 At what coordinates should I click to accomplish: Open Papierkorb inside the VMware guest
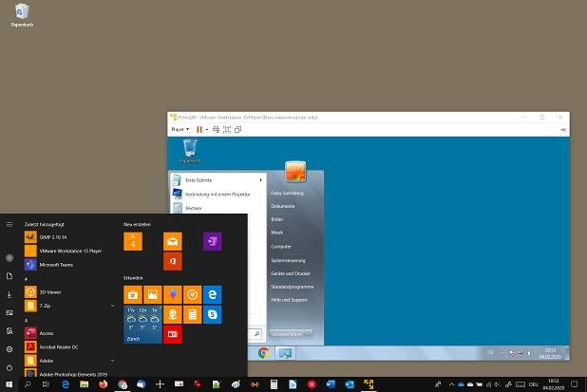pyautogui.click(x=190, y=151)
